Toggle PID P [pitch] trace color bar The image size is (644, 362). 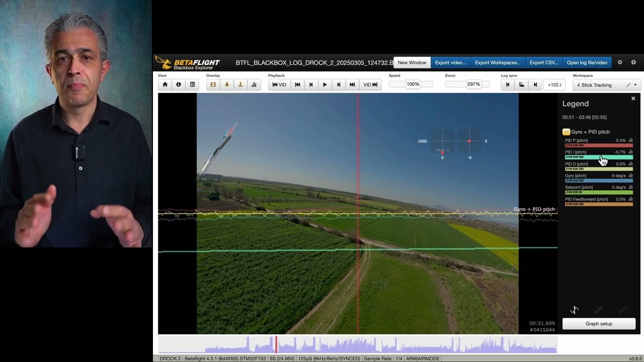[599, 145]
